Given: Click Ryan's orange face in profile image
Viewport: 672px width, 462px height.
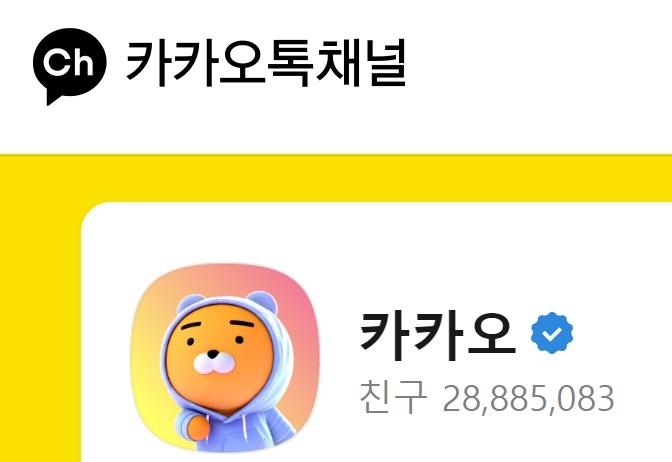Looking at the screenshot, I should pos(219,358).
